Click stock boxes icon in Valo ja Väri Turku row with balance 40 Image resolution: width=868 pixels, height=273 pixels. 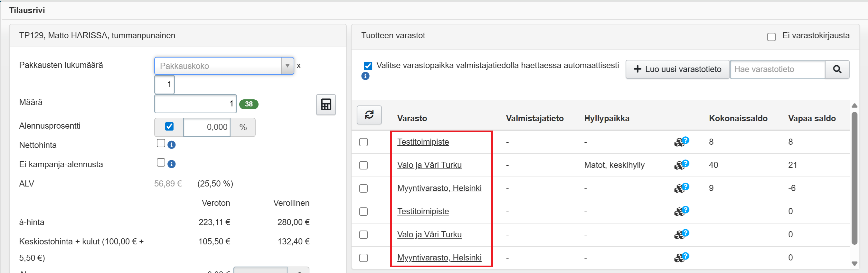681,165
